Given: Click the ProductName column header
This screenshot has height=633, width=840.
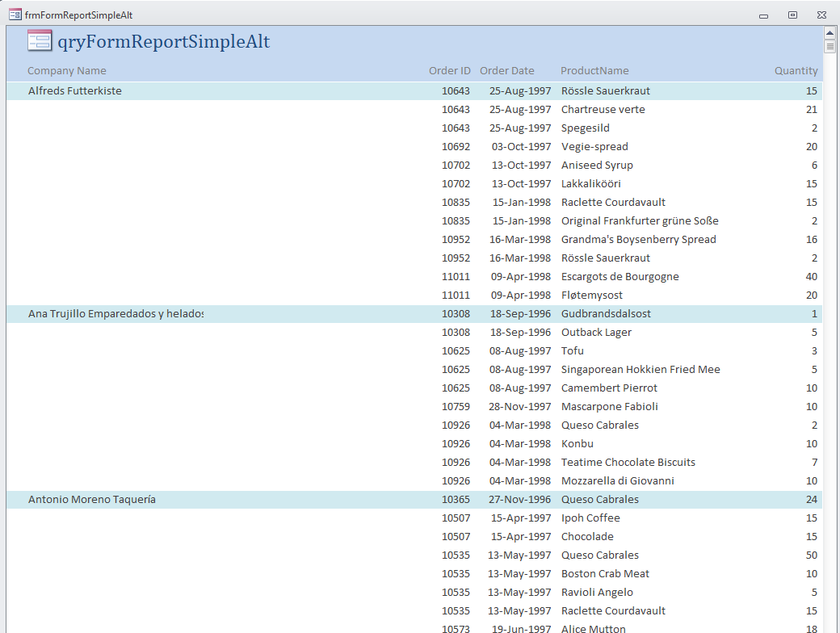Looking at the screenshot, I should click(594, 71).
